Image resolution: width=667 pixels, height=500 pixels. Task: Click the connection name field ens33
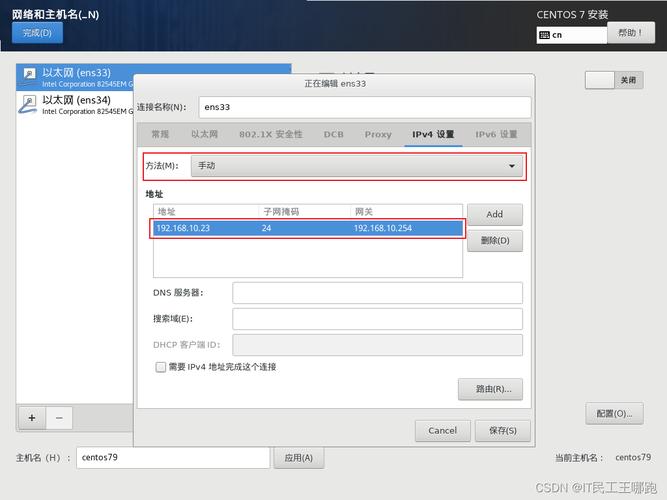pyautogui.click(x=365, y=107)
